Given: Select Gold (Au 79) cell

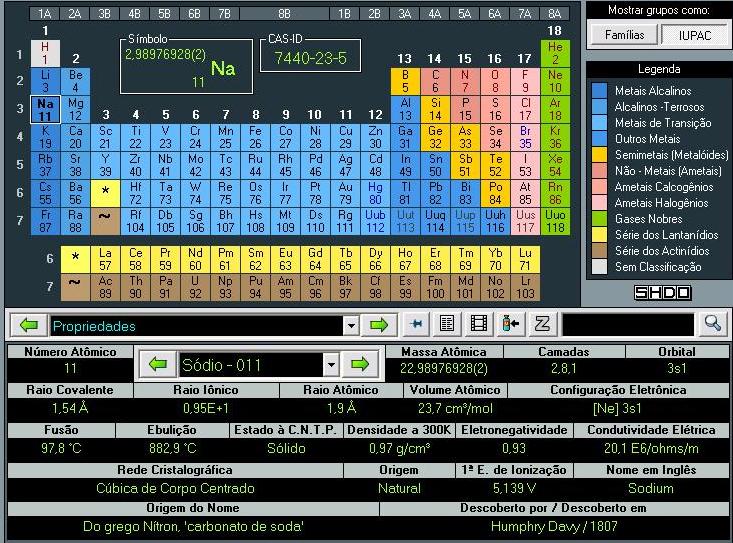Looking at the screenshot, I should tap(345, 193).
